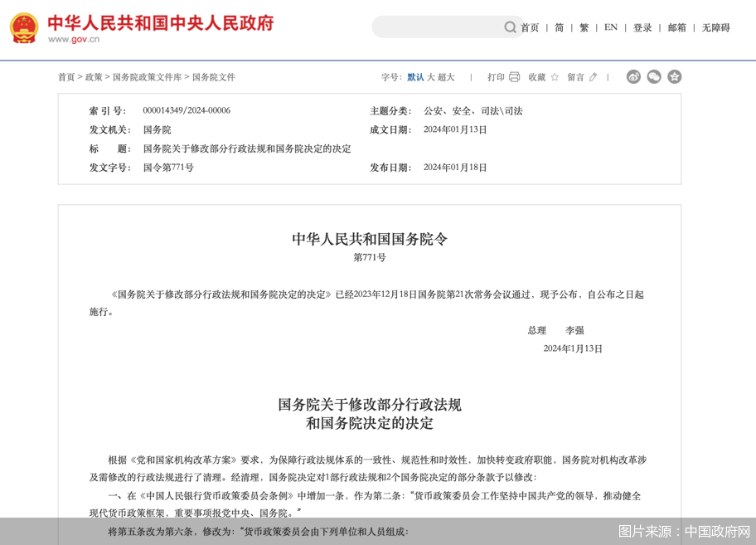This screenshot has width=756, height=545.
Task: Switch to the EN language version
Action: [610, 27]
